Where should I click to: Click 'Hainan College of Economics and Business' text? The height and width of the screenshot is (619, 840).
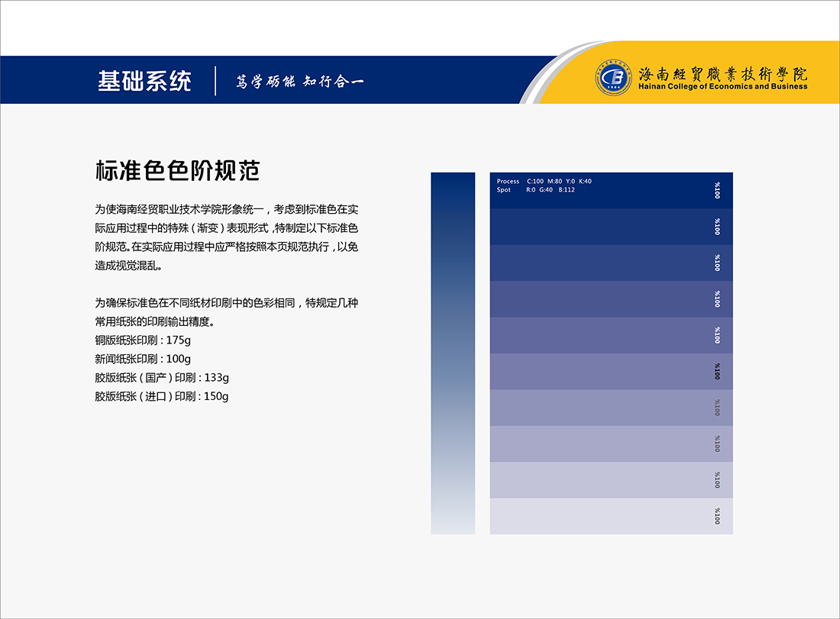pyautogui.click(x=722, y=87)
